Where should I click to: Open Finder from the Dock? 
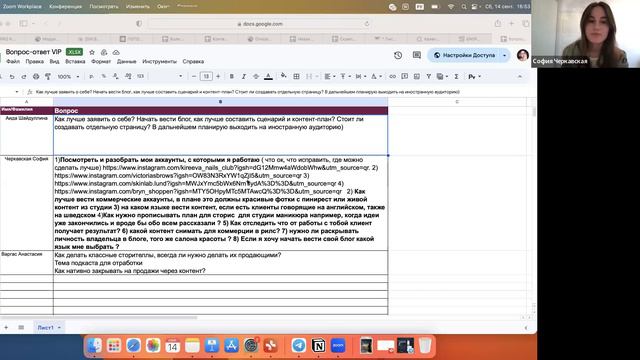tap(94, 346)
